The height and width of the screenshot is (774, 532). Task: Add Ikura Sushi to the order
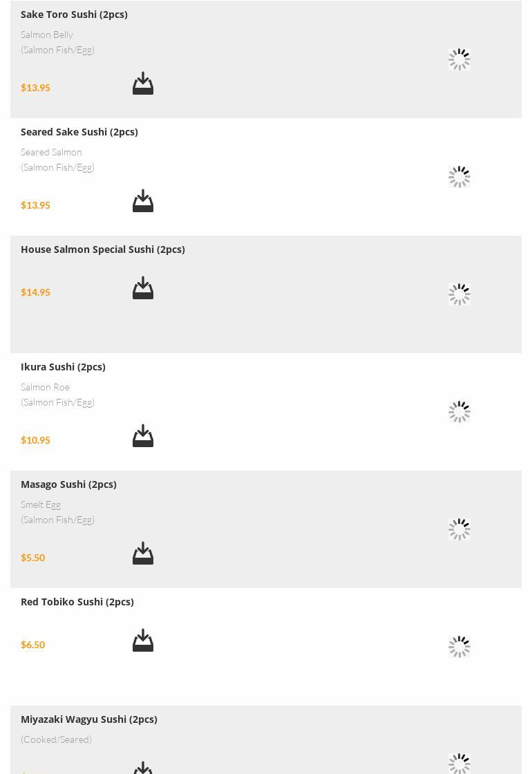click(143, 436)
